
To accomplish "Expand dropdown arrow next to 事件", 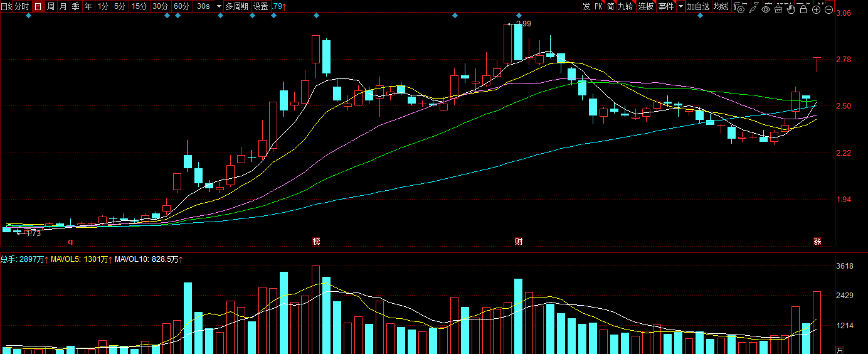I will tap(680, 6).
